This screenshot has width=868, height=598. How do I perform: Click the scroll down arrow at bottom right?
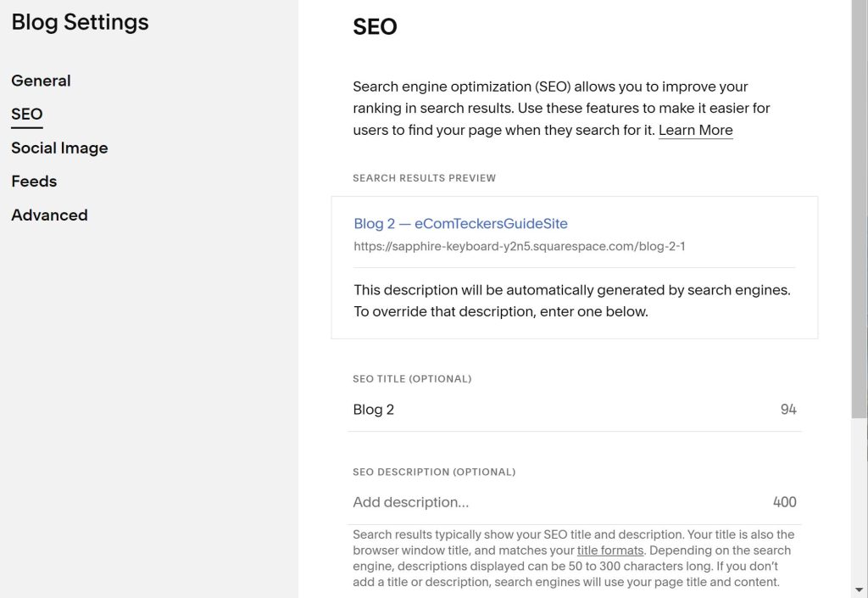(860, 590)
